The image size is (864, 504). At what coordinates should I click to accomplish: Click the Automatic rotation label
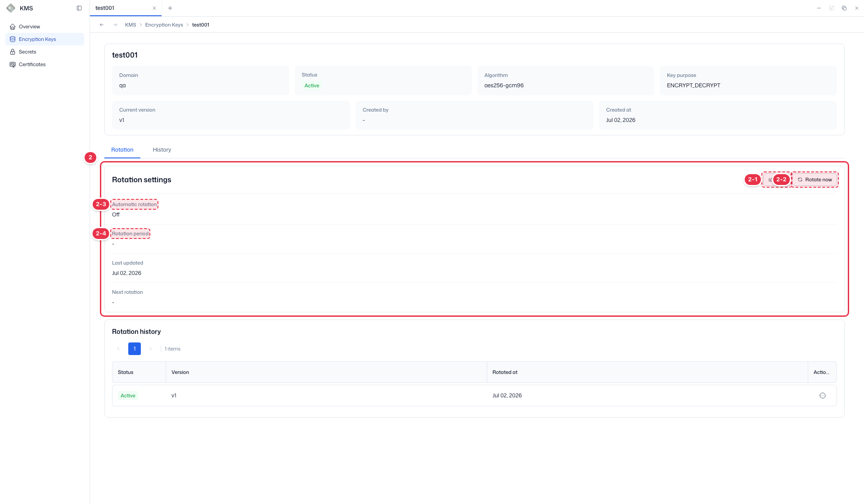[x=135, y=204]
